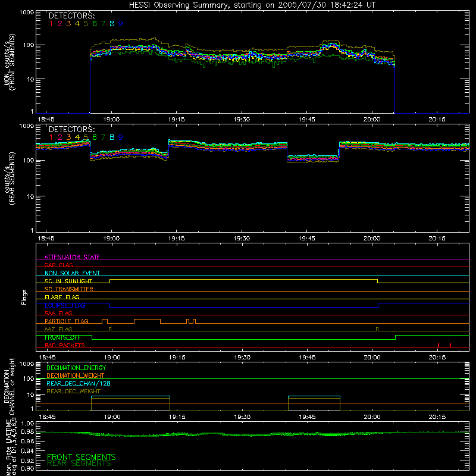Viewport: 476px width, 476px height.
Task: Click the 0.98 value on livetime axis
Action: pos(28,431)
